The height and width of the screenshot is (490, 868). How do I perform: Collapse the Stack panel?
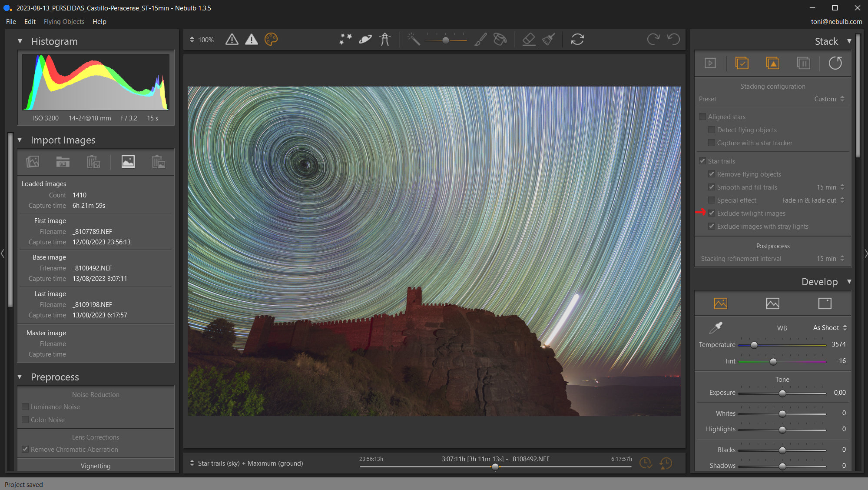click(849, 41)
